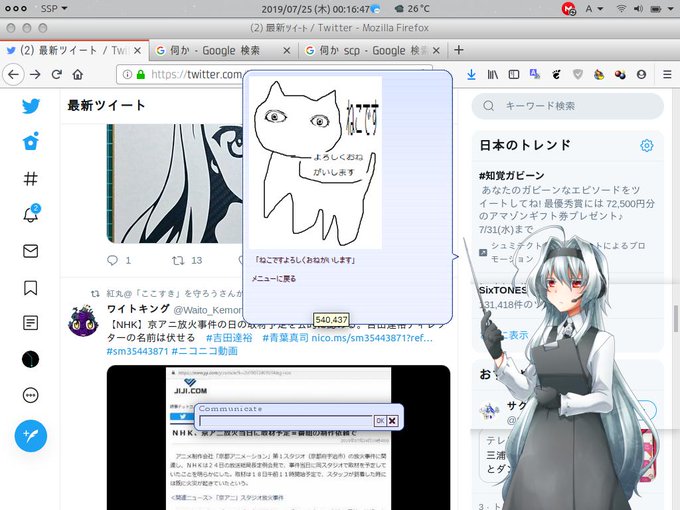Go to Firefox home page
The image size is (680, 510).
click(78, 75)
